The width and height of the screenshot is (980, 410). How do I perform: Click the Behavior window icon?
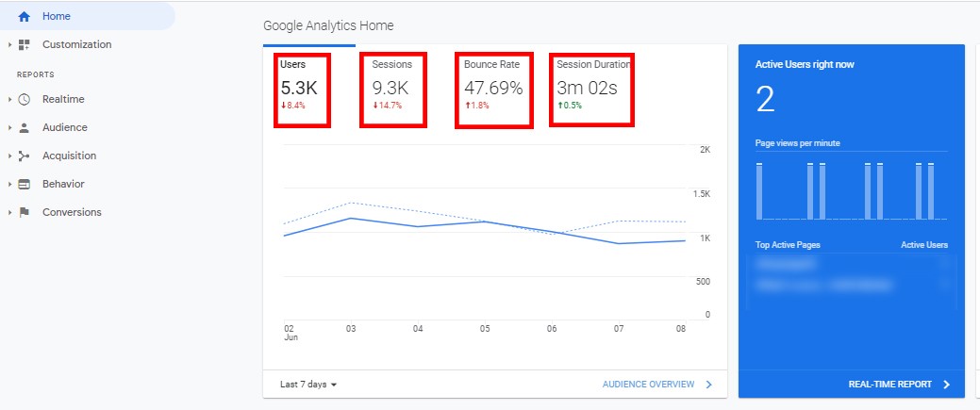point(25,185)
